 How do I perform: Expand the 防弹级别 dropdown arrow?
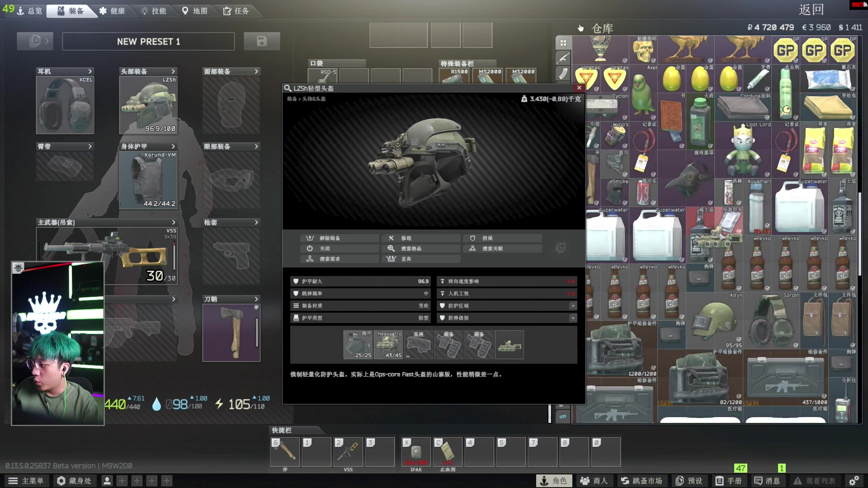[x=573, y=318]
